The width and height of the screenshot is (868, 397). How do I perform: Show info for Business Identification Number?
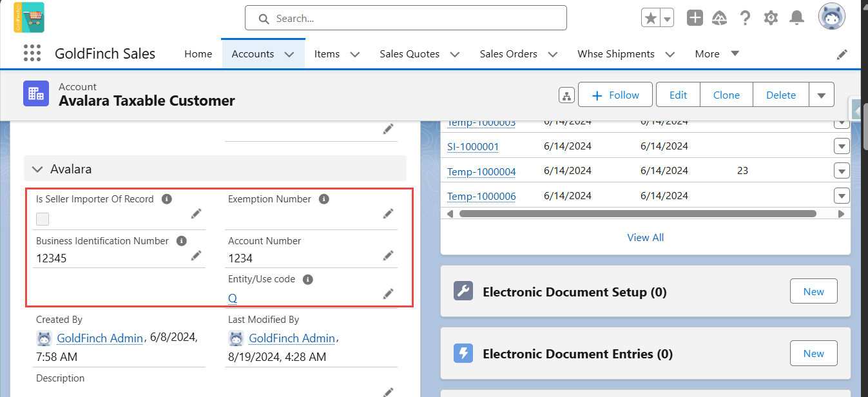click(182, 241)
